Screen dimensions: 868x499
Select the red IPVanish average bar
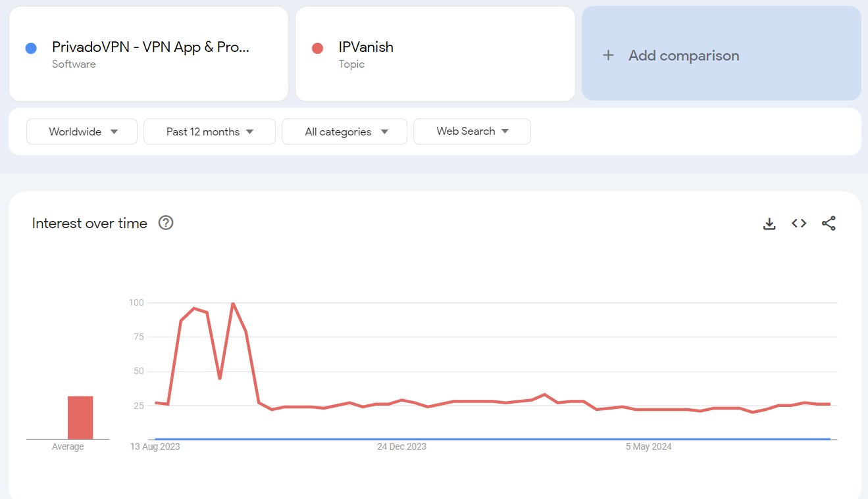click(80, 417)
